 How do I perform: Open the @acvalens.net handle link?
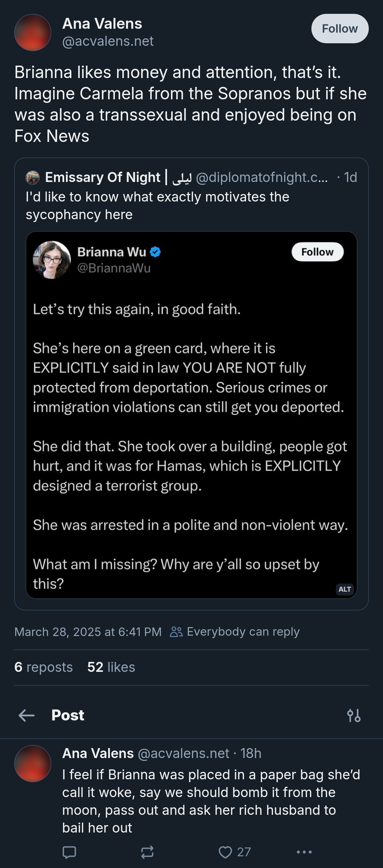tap(108, 42)
